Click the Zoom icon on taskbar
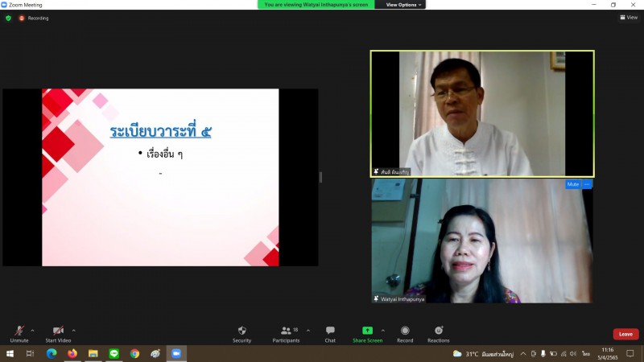Viewport: 644px width, 362px height. (x=176, y=353)
